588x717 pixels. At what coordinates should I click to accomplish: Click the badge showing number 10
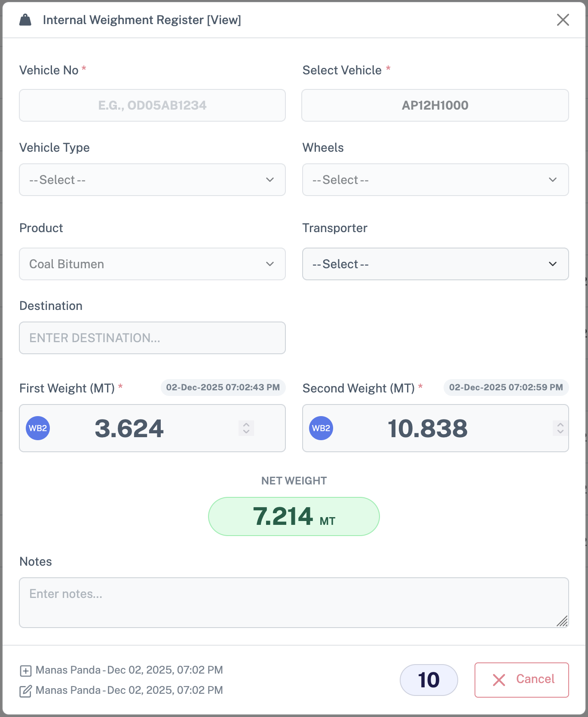[429, 680]
